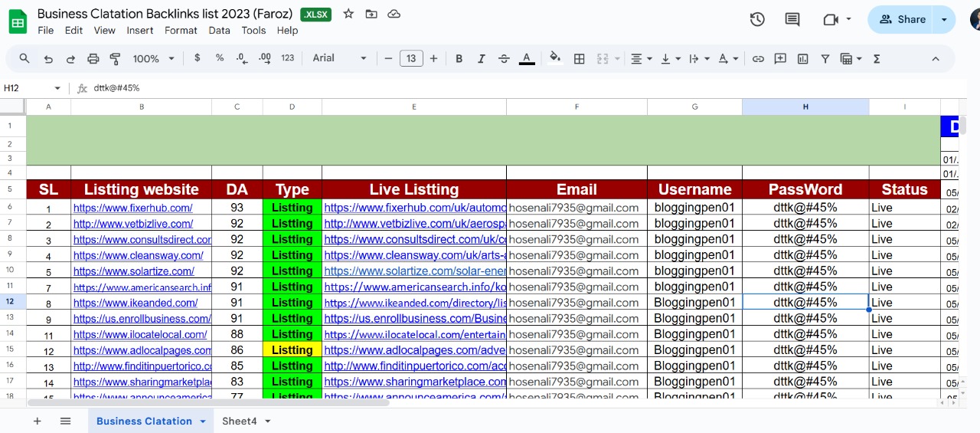The width and height of the screenshot is (980, 433).
Task: Click the Share button
Action: coord(902,20)
